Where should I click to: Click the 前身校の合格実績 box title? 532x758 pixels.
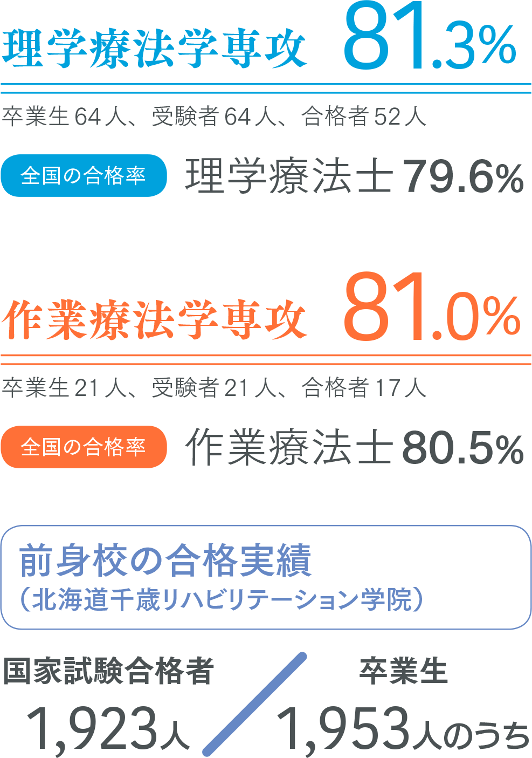point(165,561)
